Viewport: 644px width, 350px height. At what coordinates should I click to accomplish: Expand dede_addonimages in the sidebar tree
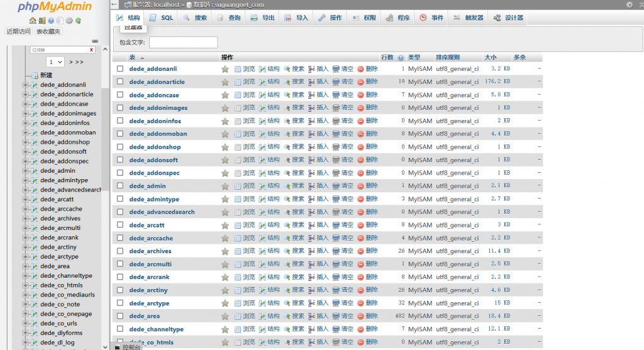(x=25, y=114)
